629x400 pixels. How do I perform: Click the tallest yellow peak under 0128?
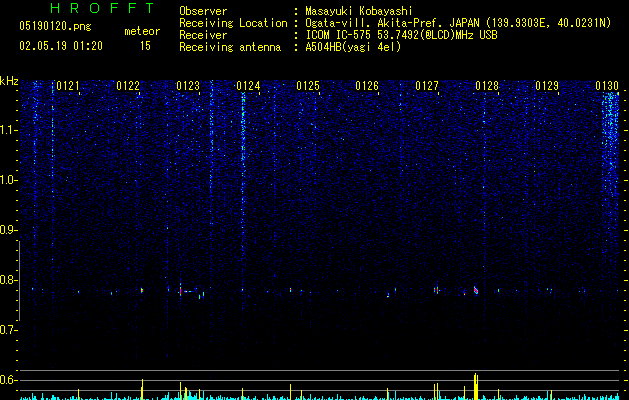(475, 386)
